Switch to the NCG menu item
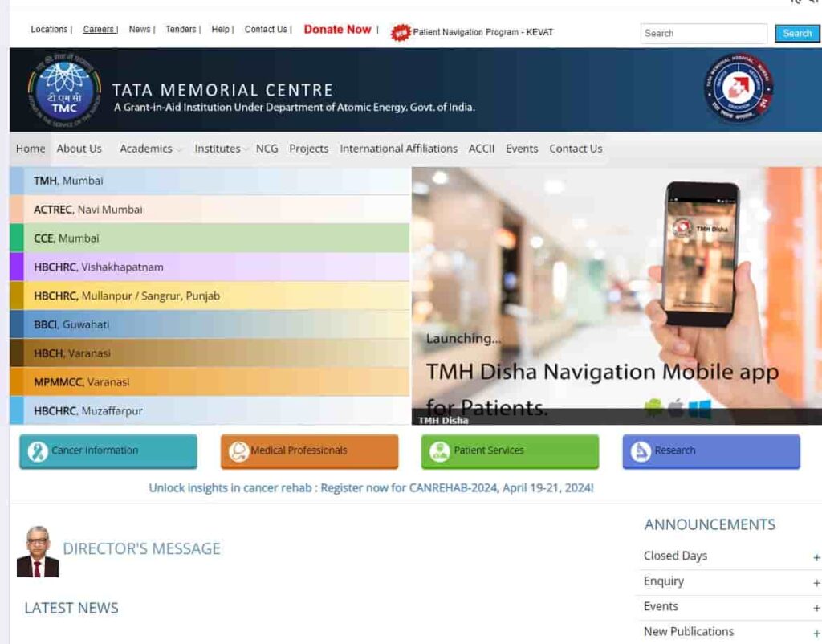 (x=267, y=149)
